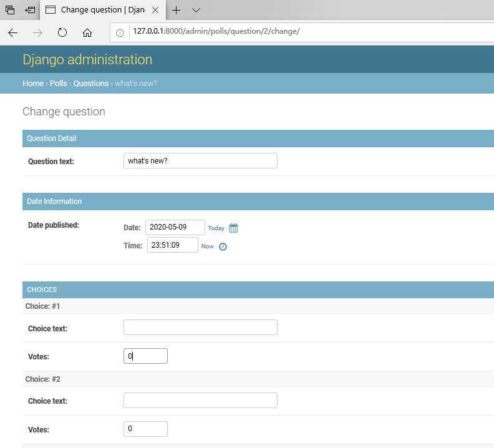Focus Choice #2 choice text field
The height and width of the screenshot is (448, 494).
[200, 400]
